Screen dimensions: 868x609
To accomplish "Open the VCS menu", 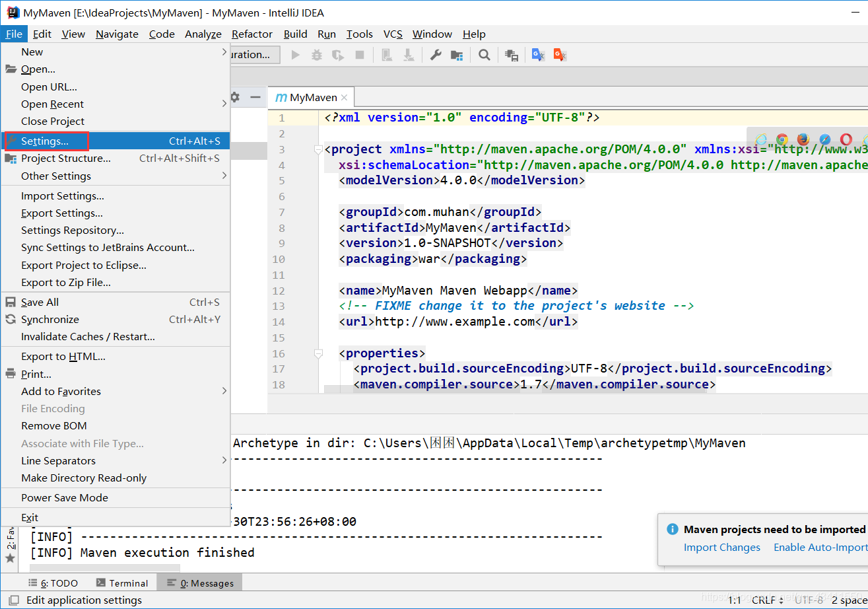I will (x=393, y=34).
